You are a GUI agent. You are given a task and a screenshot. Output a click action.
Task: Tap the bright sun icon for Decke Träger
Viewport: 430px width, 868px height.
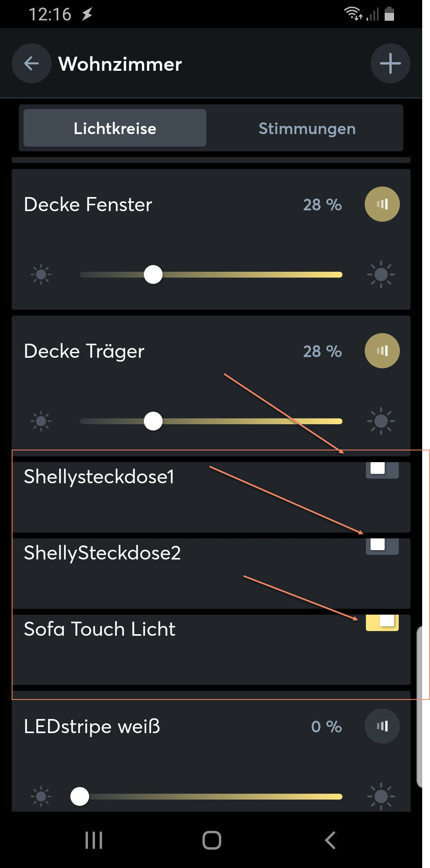(381, 421)
